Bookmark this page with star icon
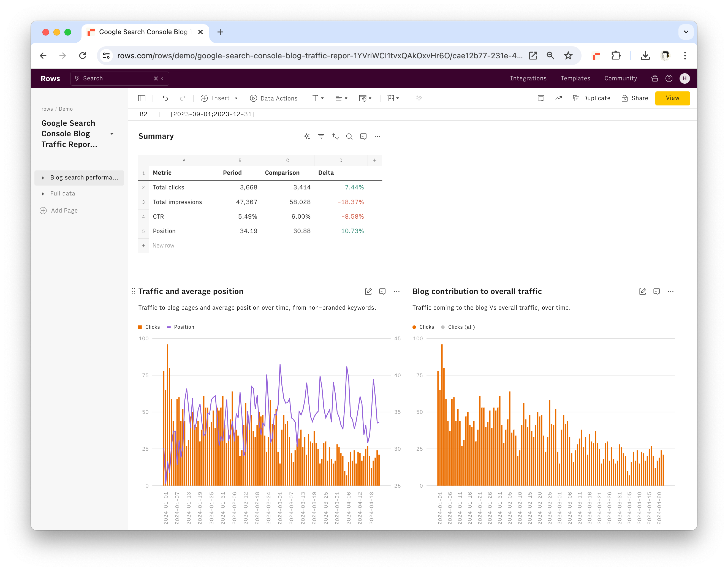The width and height of the screenshot is (728, 571). [x=568, y=56]
